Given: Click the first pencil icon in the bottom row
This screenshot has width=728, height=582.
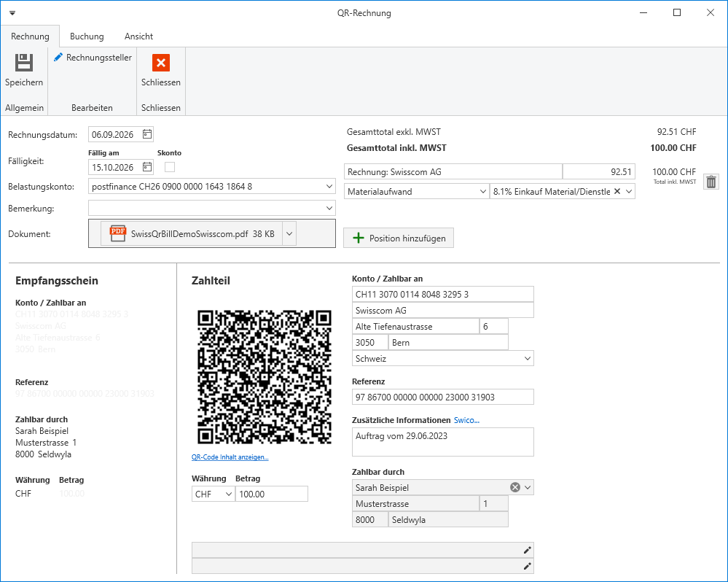Looking at the screenshot, I should (x=527, y=550).
